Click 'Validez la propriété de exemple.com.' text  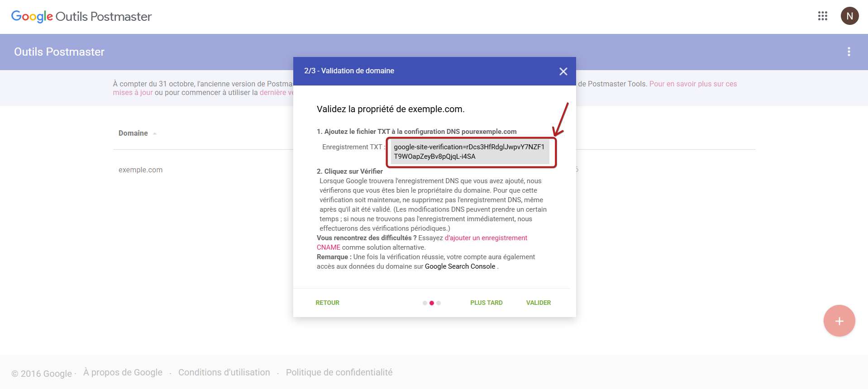tap(391, 109)
